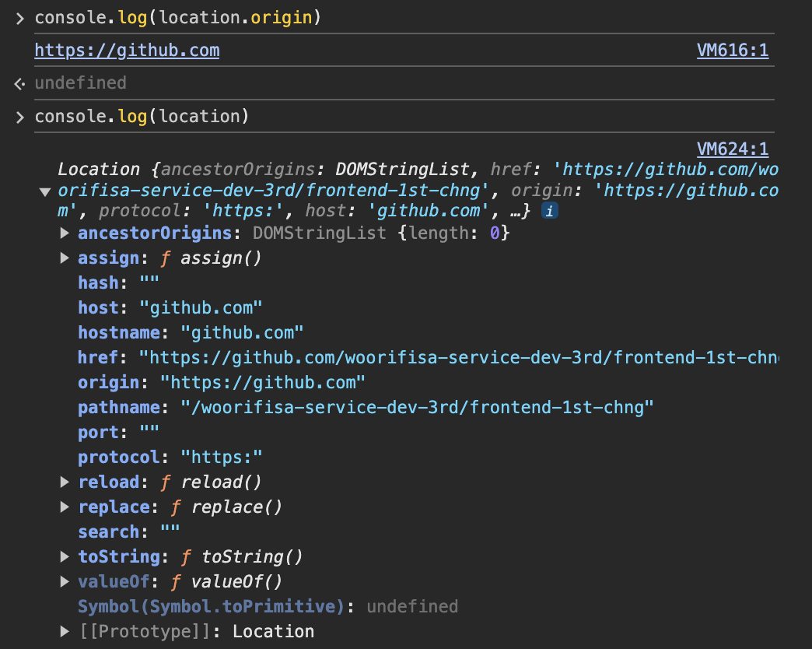Open the VM616:1 source link
This screenshot has width=812, height=649.
732,51
